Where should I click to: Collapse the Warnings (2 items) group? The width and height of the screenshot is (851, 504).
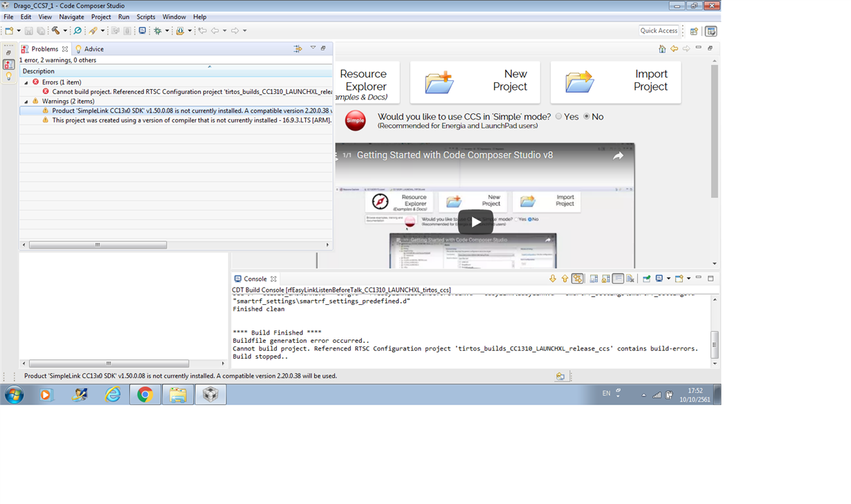27,101
